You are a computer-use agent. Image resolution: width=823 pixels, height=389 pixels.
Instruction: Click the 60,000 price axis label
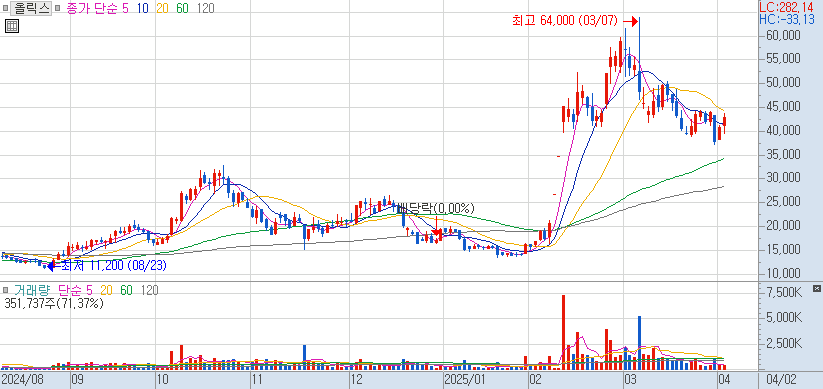[x=783, y=35]
